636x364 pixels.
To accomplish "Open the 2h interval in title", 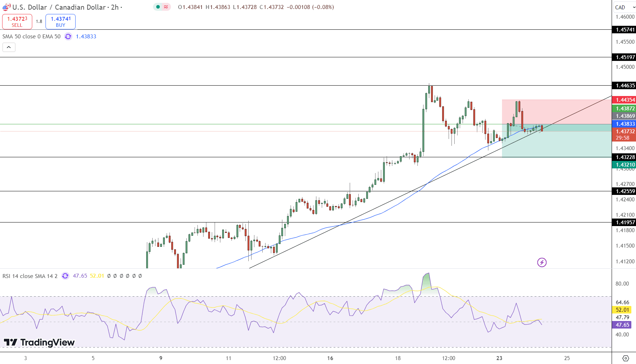I will tap(115, 7).
